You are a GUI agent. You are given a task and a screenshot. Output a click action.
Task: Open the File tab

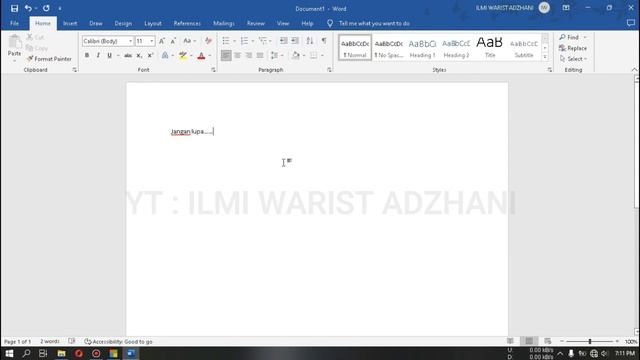point(14,23)
